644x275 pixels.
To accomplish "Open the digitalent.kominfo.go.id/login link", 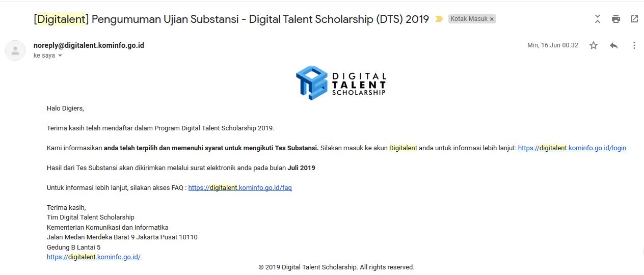I will coord(572,148).
